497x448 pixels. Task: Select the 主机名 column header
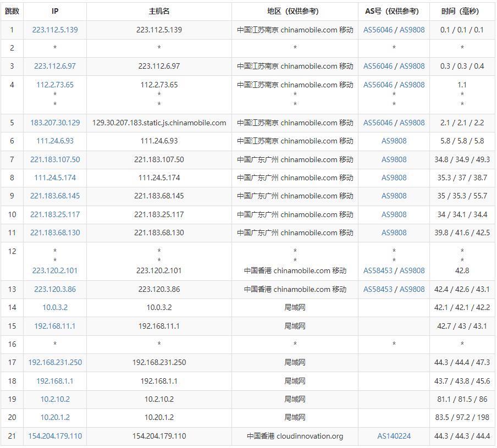159,12
